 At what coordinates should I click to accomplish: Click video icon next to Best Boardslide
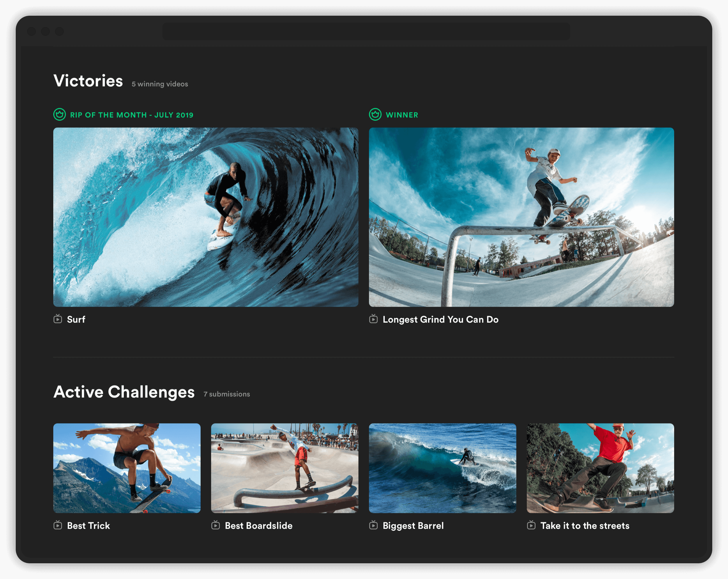215,525
